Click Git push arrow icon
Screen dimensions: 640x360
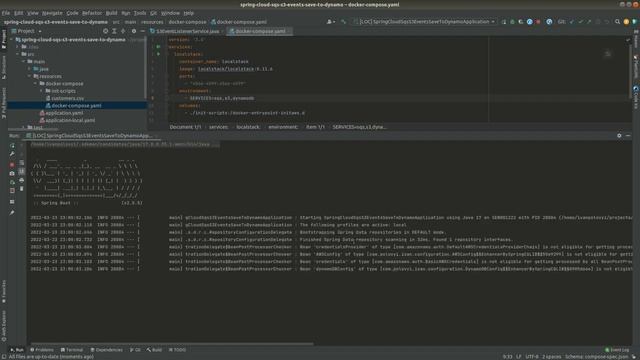pos(589,22)
